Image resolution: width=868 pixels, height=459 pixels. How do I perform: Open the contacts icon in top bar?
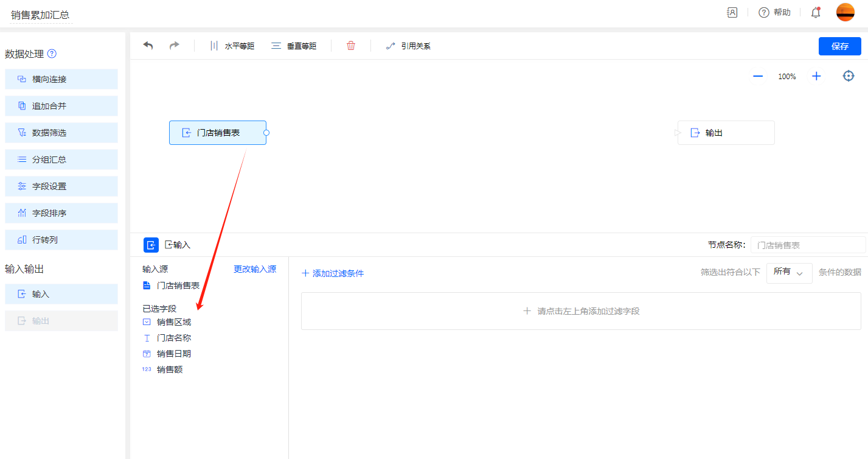pyautogui.click(x=732, y=13)
